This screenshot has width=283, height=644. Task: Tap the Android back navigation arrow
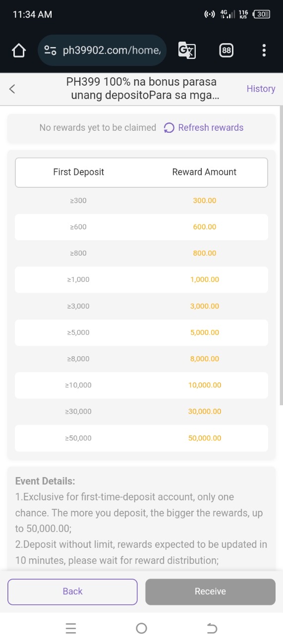coord(212,628)
